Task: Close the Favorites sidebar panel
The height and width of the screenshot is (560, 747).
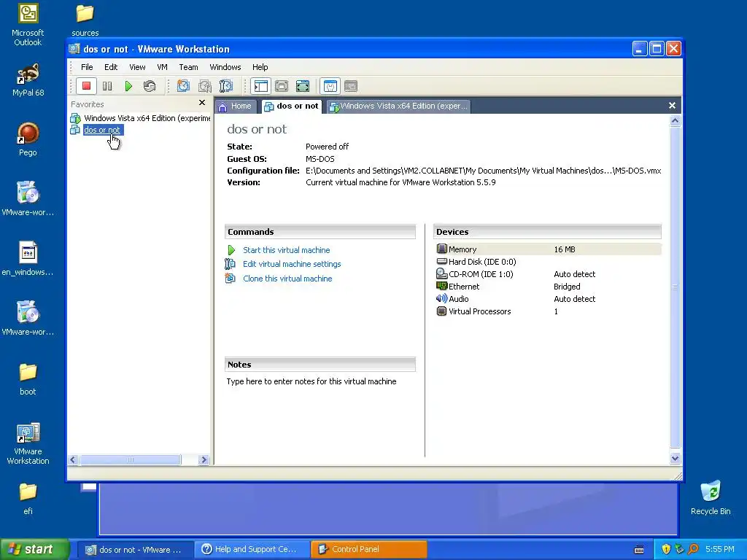Action: [202, 103]
